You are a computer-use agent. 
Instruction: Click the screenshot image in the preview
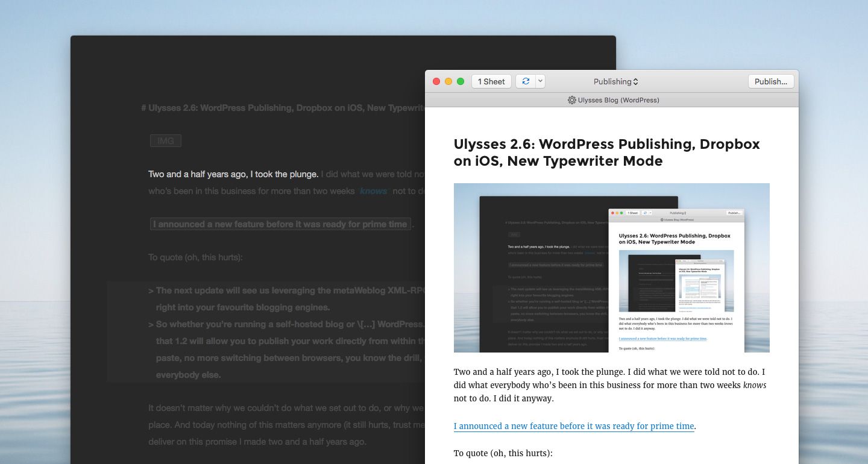[611, 268]
